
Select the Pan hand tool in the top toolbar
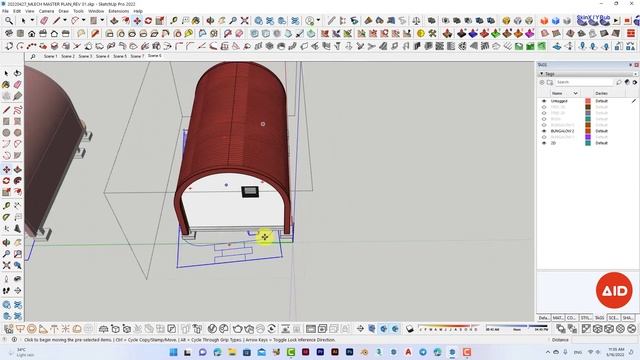click(x=222, y=20)
